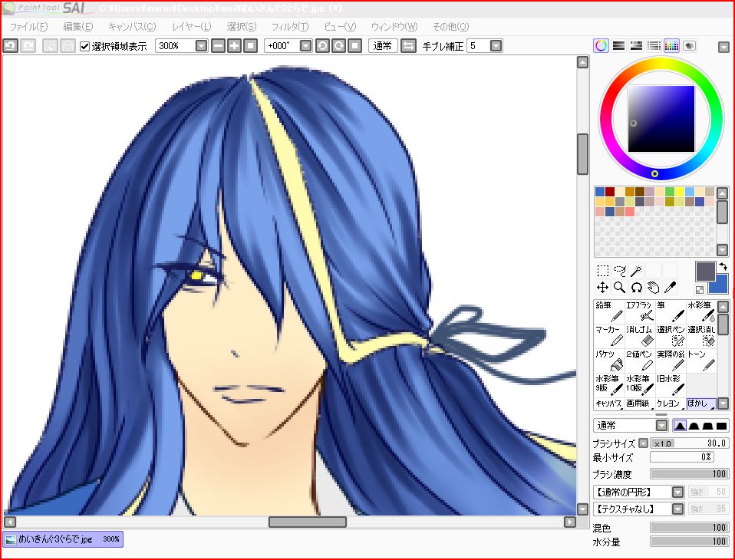Screen dimensions: 735x560
Task: Select the rectangular selection tool
Action: click(x=603, y=270)
